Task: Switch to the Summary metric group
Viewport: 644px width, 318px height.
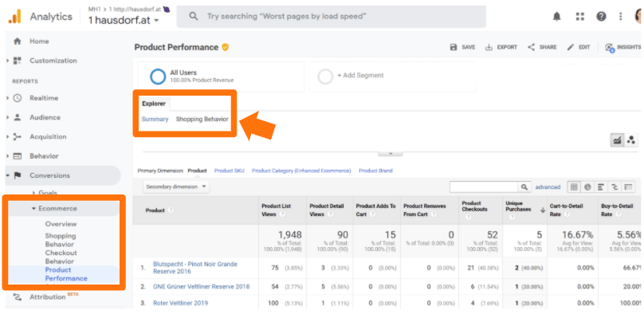Action: [155, 119]
